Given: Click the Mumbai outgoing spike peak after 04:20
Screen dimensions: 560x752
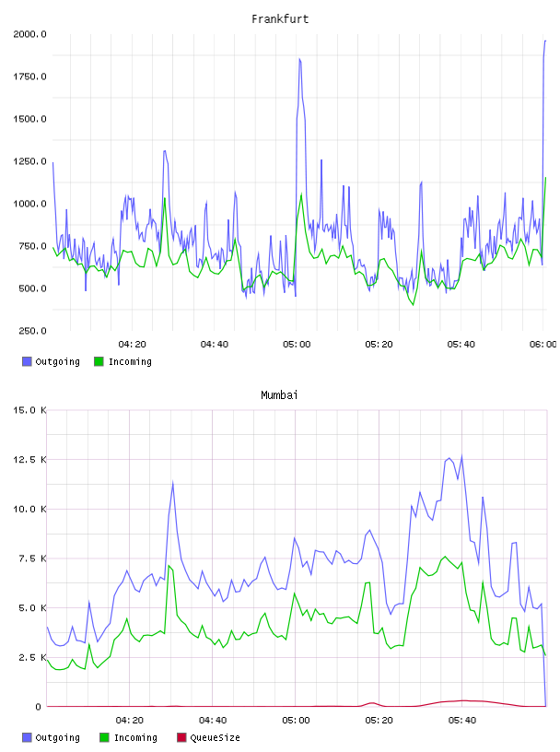Looking at the screenshot, I should click(x=172, y=482).
